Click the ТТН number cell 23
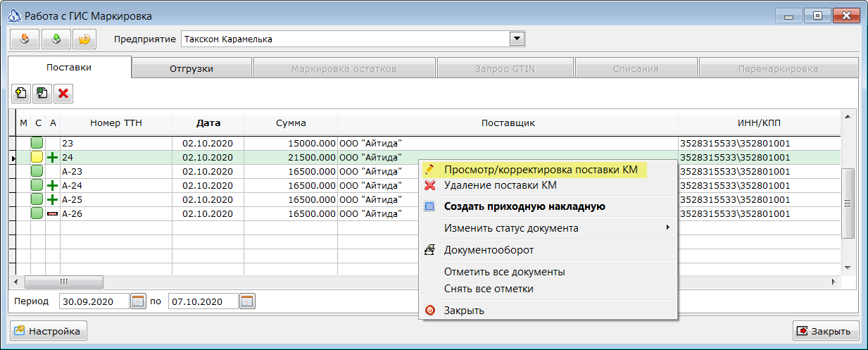This screenshot has height=350, width=868. point(116,143)
